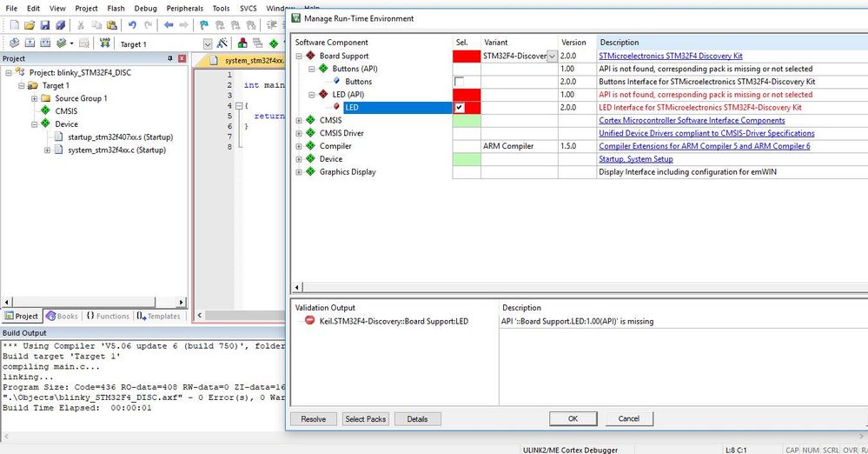Click the Save All toolbar icon
The image size is (868, 454).
(x=60, y=25)
